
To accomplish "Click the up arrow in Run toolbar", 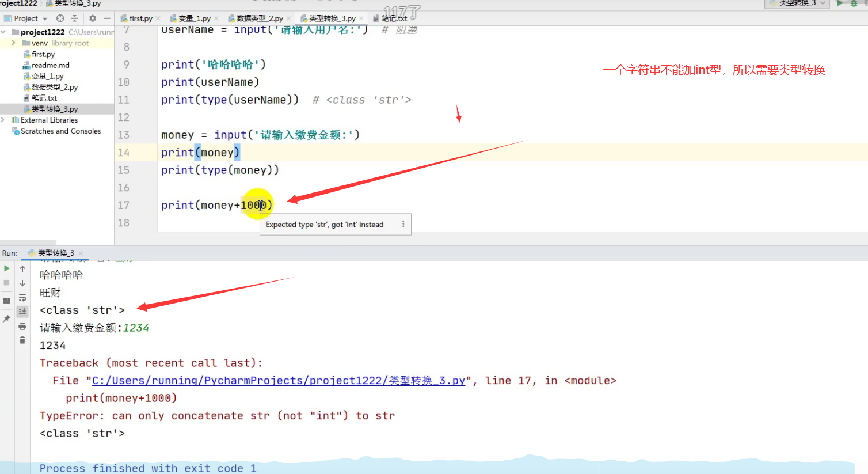I will (x=22, y=269).
